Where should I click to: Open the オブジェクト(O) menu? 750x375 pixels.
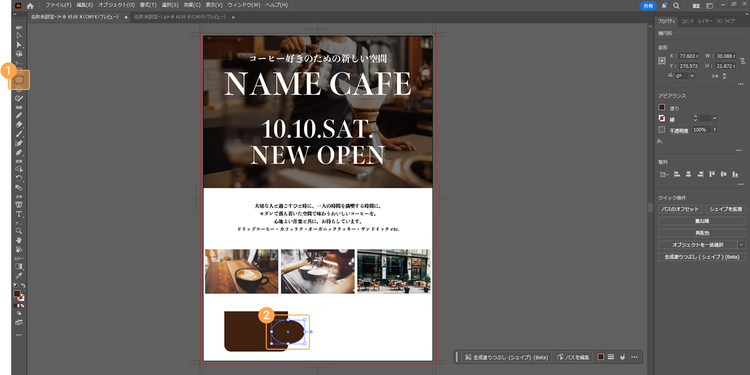click(x=116, y=5)
